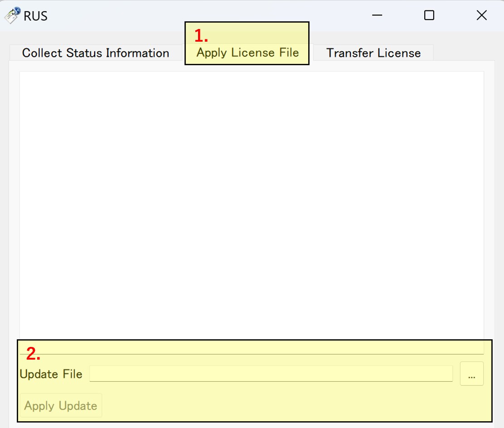Open file browser with the ellipsis button

click(471, 374)
